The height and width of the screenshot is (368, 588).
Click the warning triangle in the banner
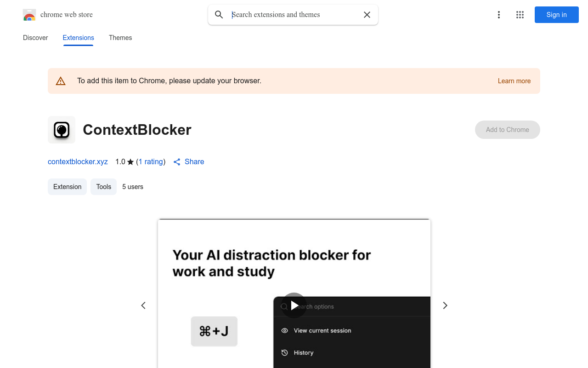[x=61, y=80]
